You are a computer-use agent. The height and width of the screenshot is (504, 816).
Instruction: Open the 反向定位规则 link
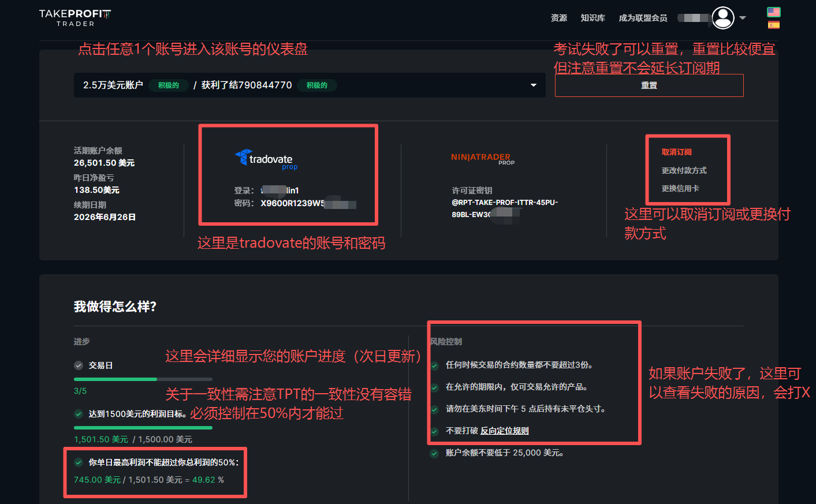pos(505,431)
